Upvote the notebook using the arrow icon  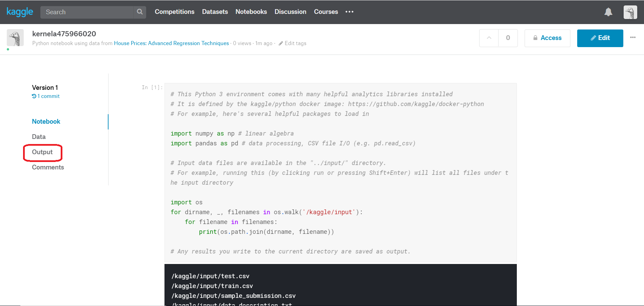click(x=488, y=38)
